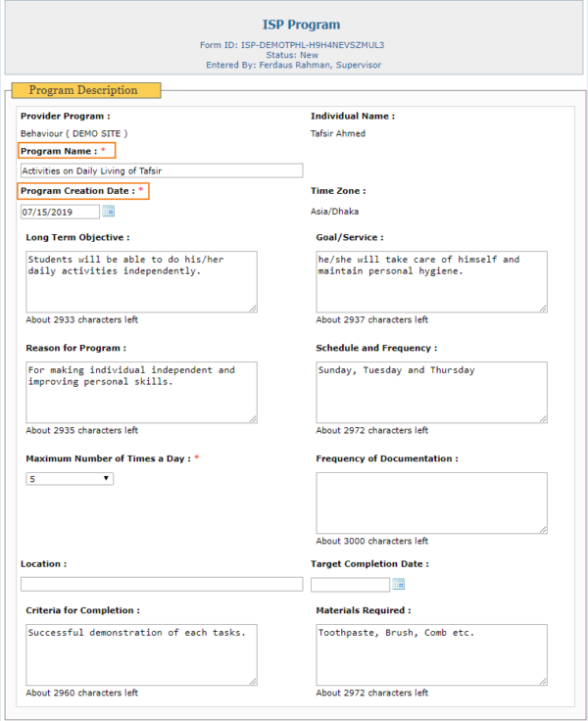The height and width of the screenshot is (721, 588).
Task: Focus the Program Creation Date field
Action: 59,211
